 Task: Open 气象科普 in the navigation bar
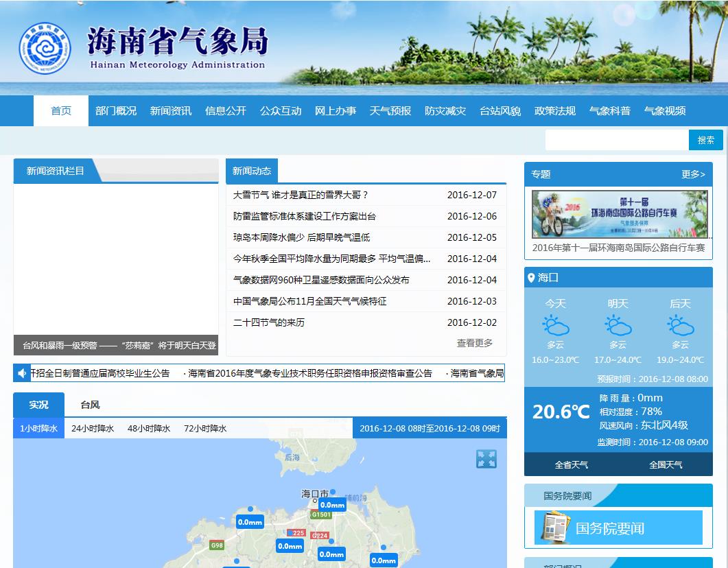click(x=609, y=111)
